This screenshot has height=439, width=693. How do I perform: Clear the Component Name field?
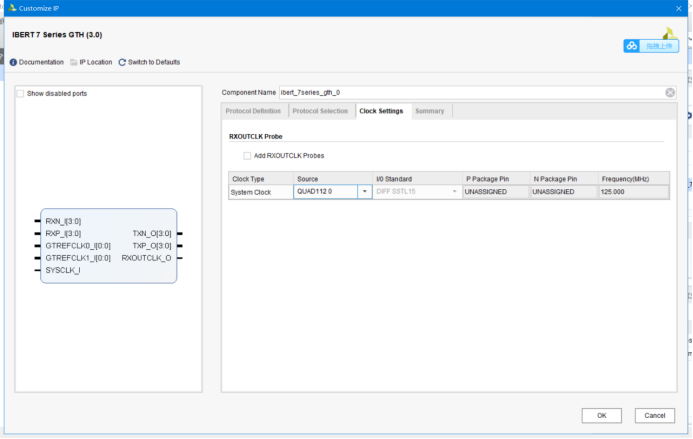tap(670, 92)
